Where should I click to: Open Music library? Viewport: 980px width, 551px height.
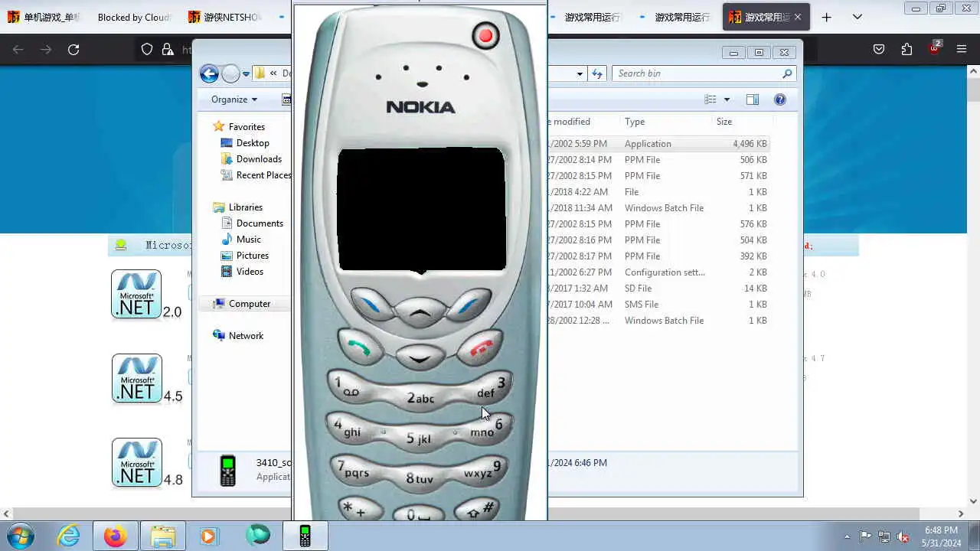[x=248, y=240]
